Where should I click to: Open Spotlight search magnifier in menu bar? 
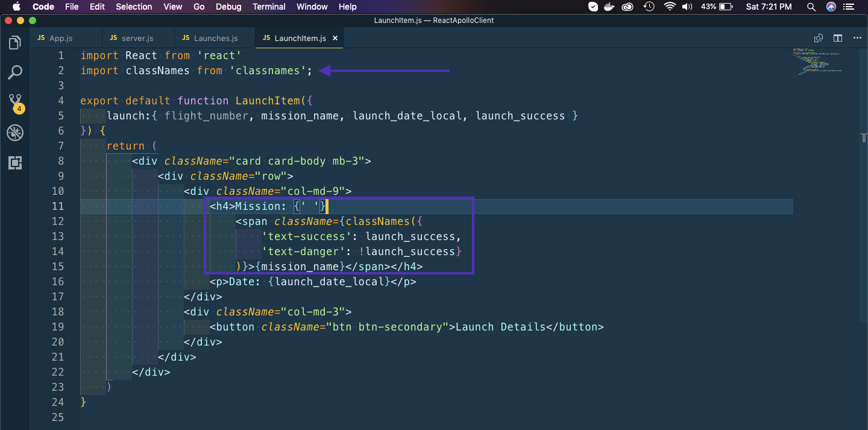point(813,7)
